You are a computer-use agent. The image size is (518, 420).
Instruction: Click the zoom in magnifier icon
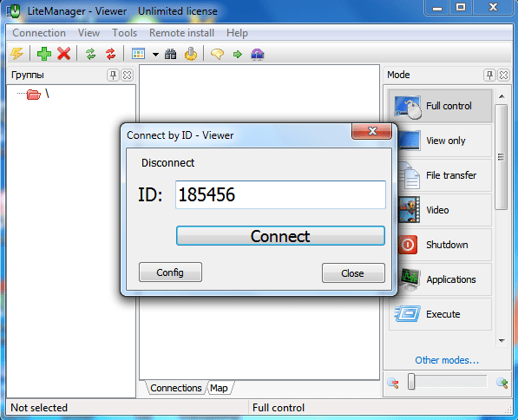502,383
